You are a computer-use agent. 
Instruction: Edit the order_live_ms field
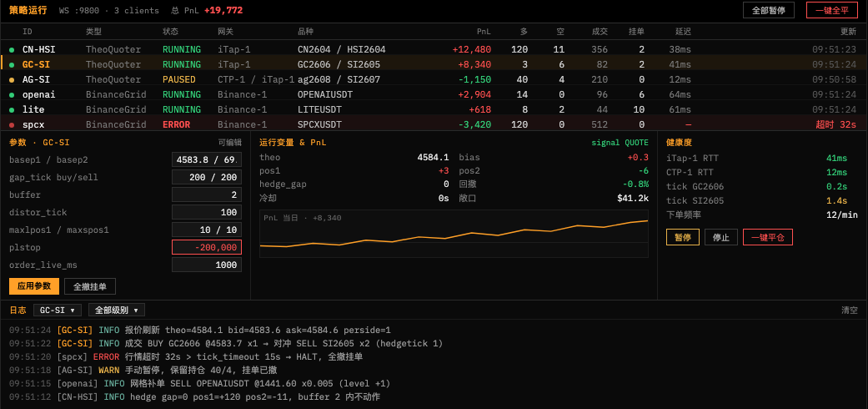coord(207,265)
